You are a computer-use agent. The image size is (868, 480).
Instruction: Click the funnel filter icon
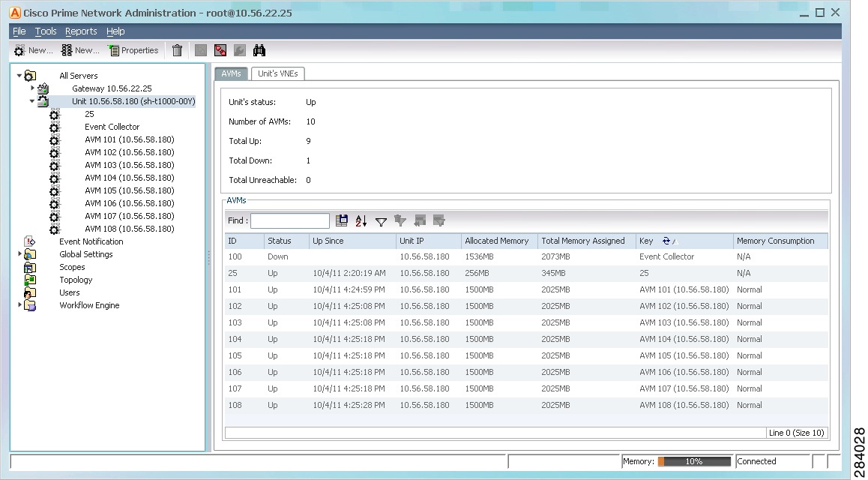[x=381, y=221]
